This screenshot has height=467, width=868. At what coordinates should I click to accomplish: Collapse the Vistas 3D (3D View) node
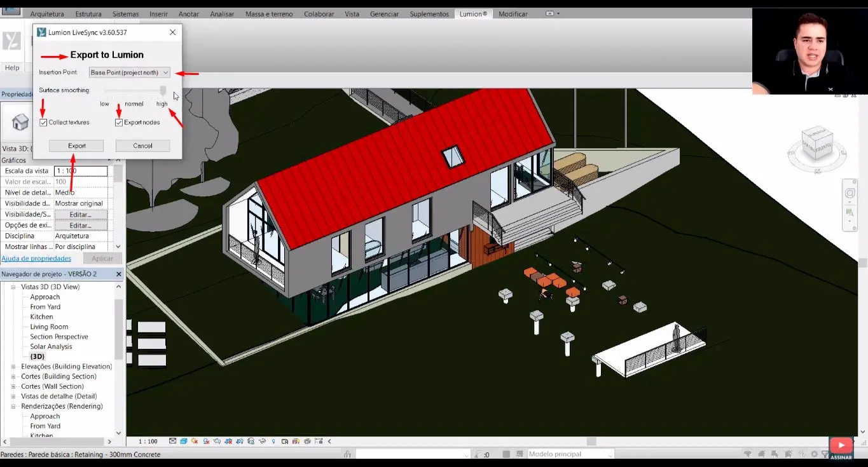(x=14, y=287)
